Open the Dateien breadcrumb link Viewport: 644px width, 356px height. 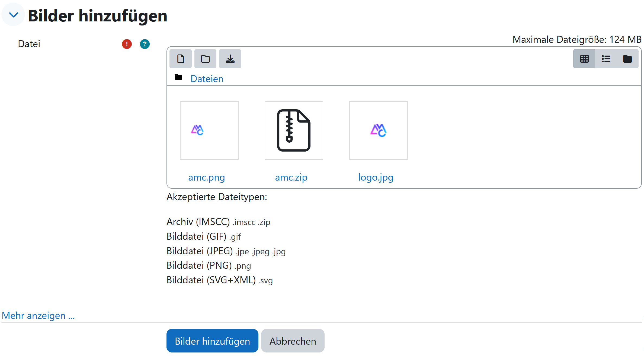[207, 79]
